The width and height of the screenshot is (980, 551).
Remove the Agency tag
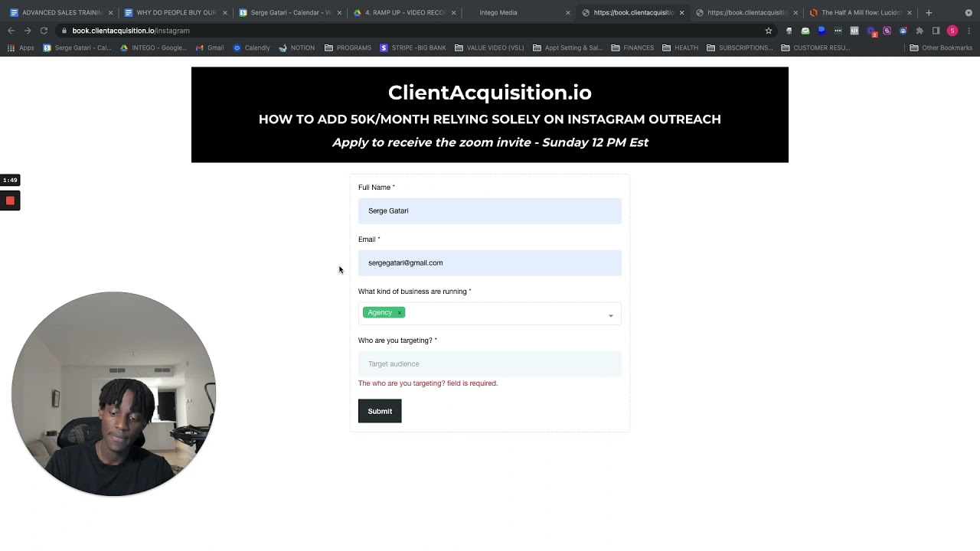coord(400,313)
